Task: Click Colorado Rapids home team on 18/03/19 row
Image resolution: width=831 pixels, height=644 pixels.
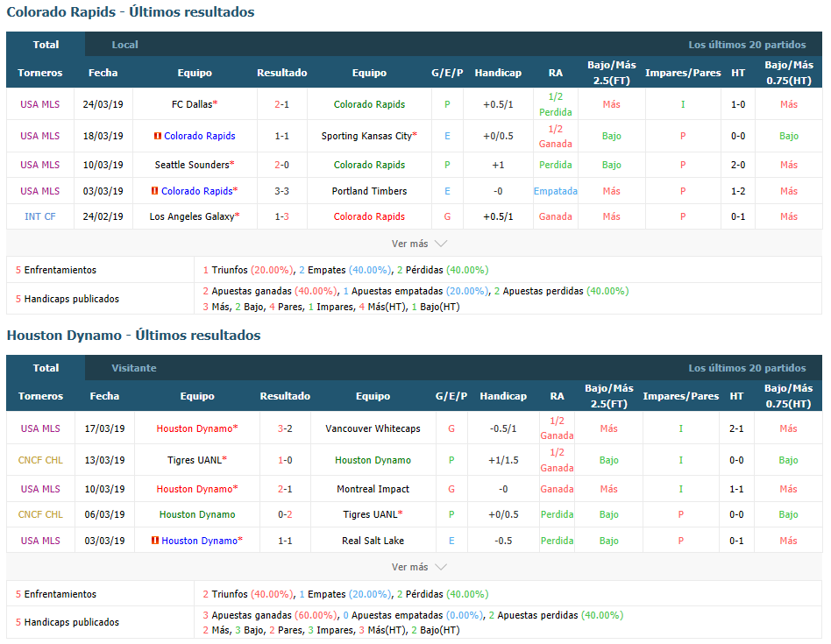Action: pos(199,136)
